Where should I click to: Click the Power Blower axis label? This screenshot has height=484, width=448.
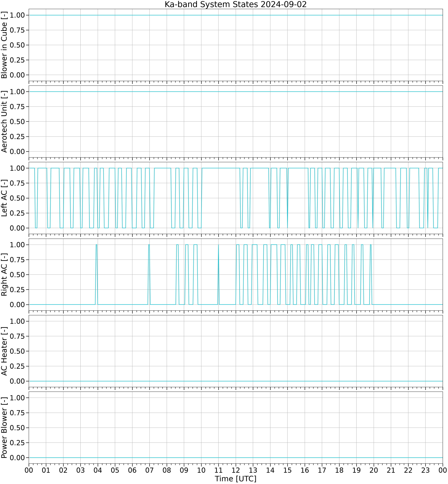pyautogui.click(x=4, y=428)
